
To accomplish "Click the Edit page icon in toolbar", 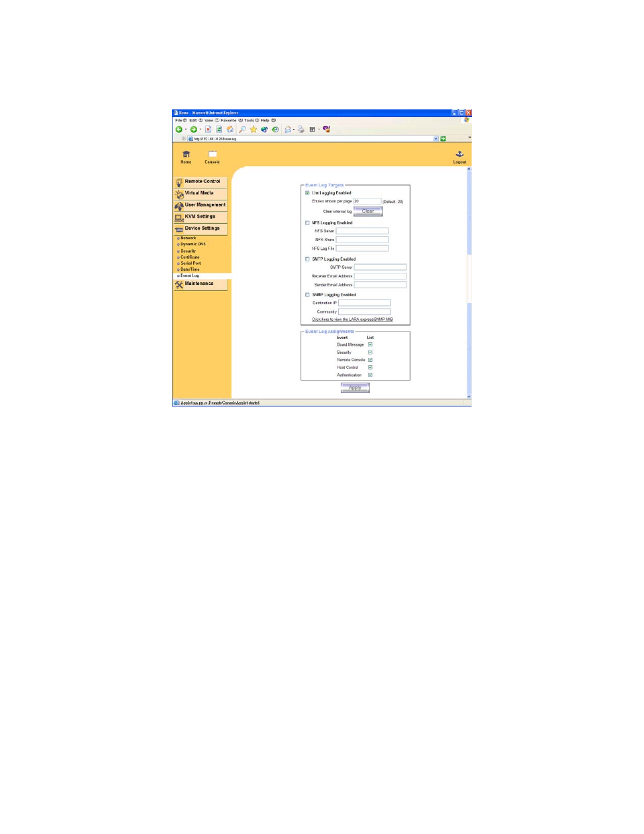I will (313, 130).
